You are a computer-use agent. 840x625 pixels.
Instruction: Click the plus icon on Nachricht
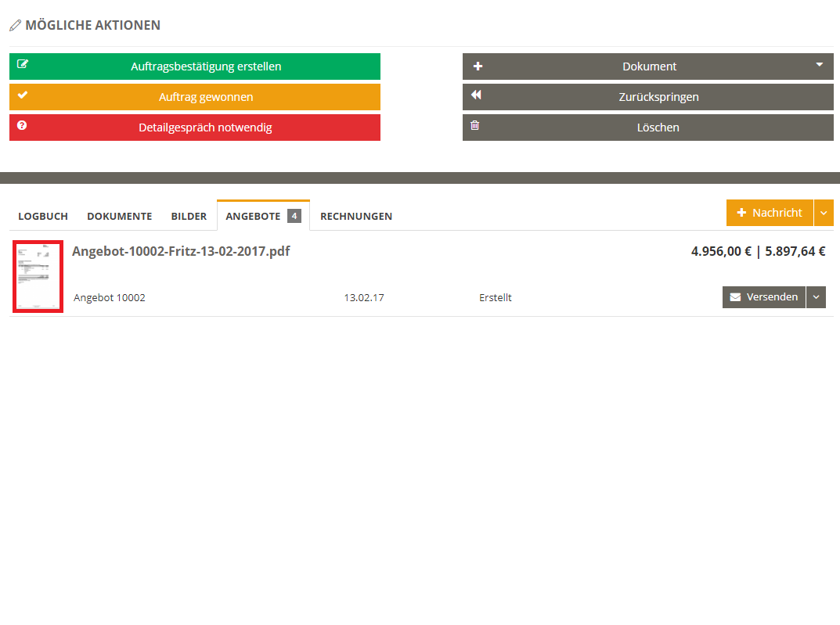point(741,213)
